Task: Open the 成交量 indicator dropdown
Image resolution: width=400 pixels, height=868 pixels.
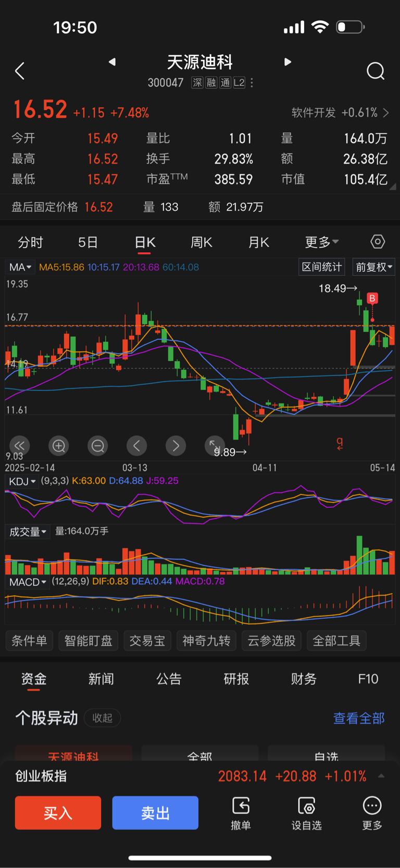Action: pyautogui.click(x=28, y=532)
